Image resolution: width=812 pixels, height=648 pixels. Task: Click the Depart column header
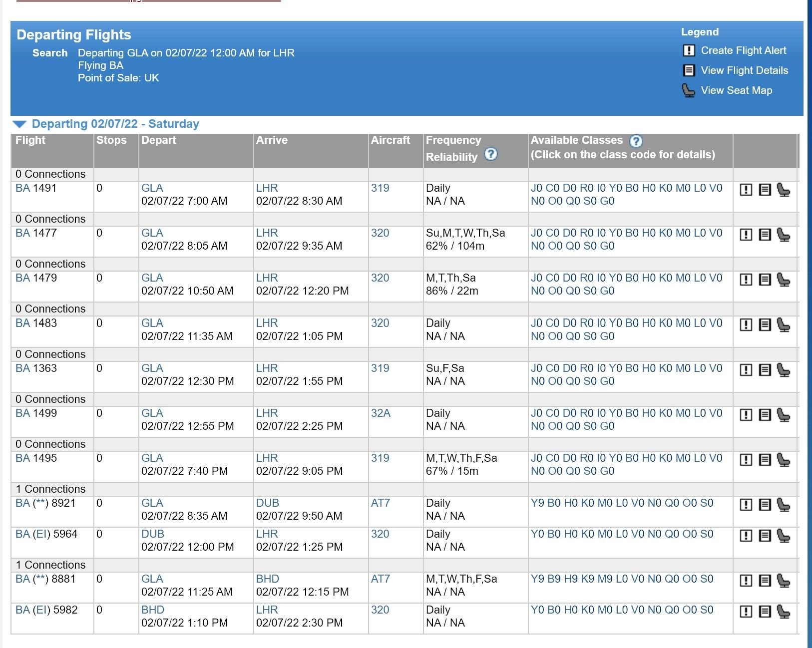159,140
